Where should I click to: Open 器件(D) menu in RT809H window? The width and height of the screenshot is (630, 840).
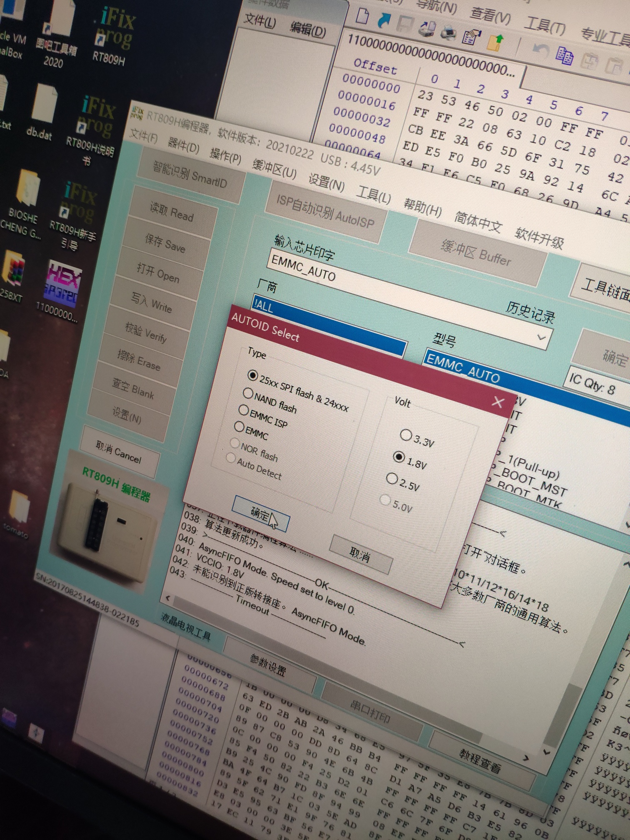[184, 146]
